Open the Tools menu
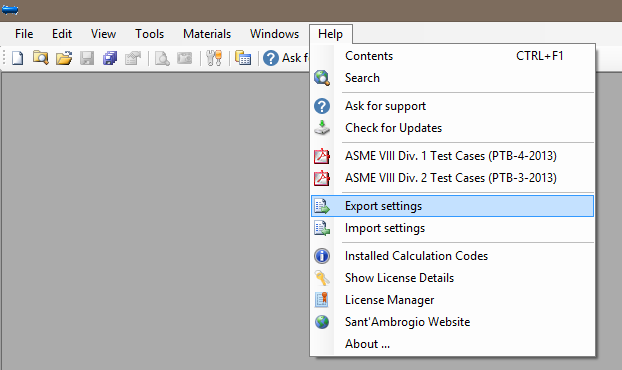This screenshot has height=370, width=622. [x=149, y=34]
